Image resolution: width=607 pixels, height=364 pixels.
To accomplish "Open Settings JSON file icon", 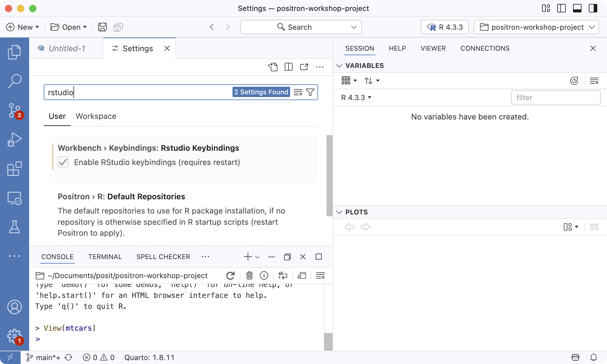I will coord(273,67).
